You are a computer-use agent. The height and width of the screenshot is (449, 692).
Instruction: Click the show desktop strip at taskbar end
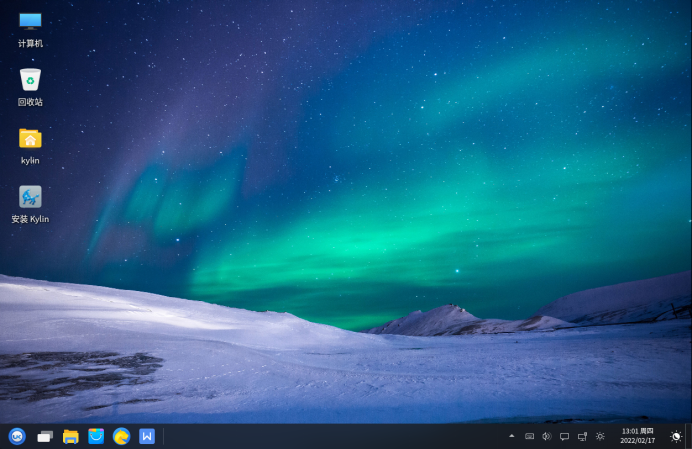click(688, 436)
